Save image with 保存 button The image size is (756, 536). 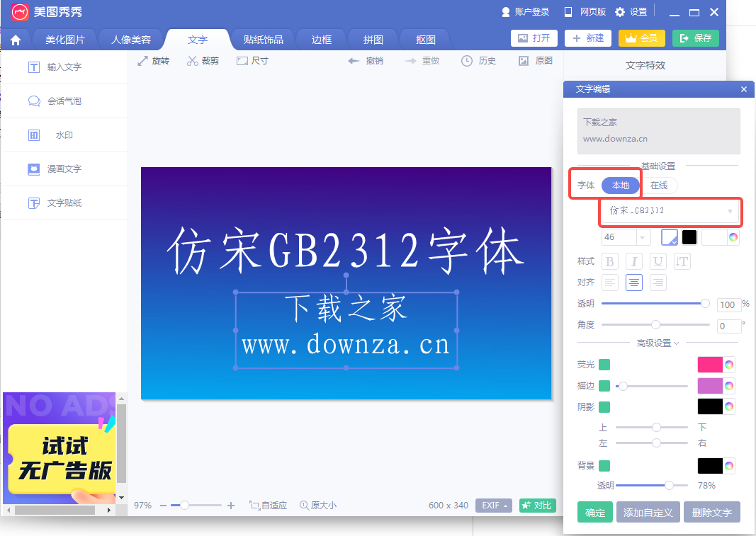pos(696,38)
